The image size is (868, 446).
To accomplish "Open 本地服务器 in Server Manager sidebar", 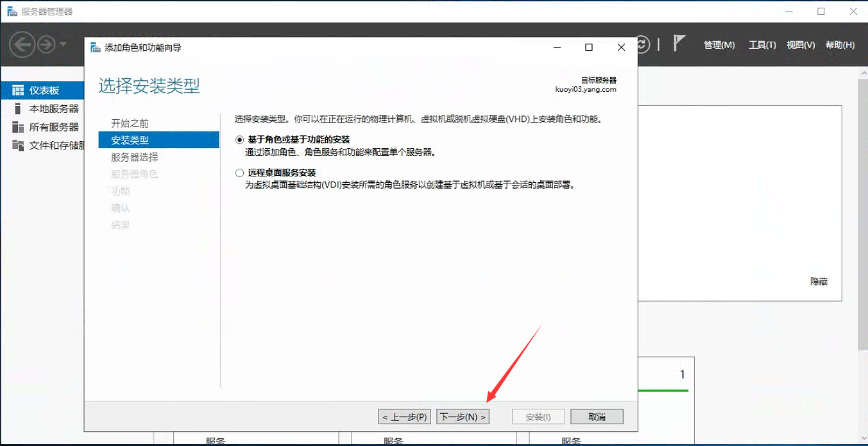I will click(54, 108).
